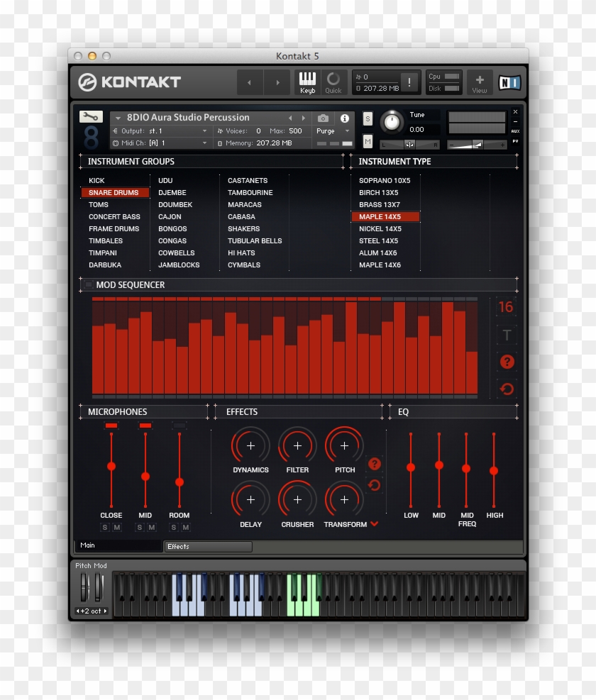
Task: Open the View options plus icon
Action: pyautogui.click(x=480, y=82)
